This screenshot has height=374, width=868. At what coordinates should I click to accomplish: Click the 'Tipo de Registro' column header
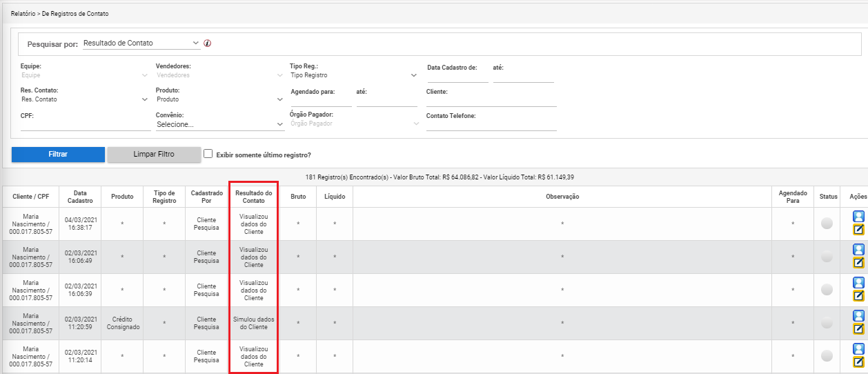click(164, 197)
